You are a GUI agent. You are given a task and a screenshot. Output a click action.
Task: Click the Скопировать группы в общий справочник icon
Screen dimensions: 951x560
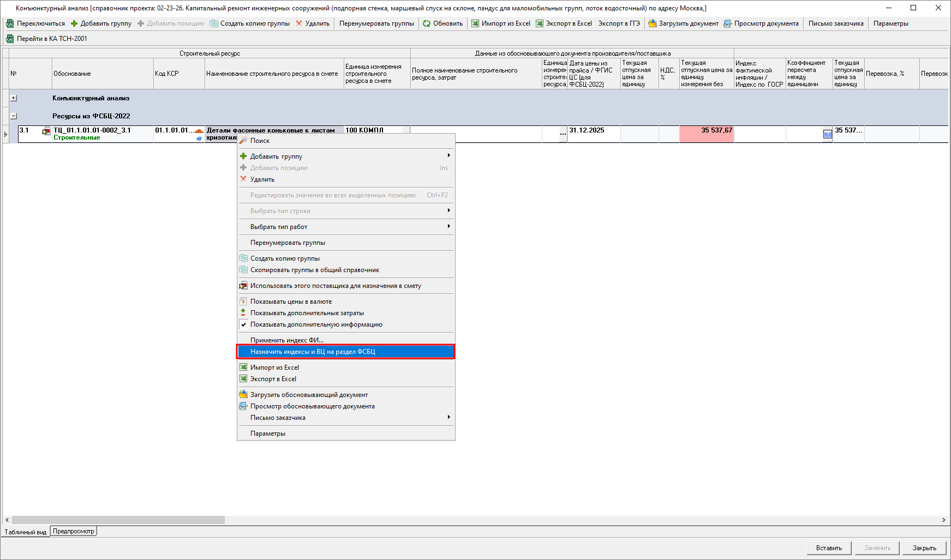pos(243,270)
